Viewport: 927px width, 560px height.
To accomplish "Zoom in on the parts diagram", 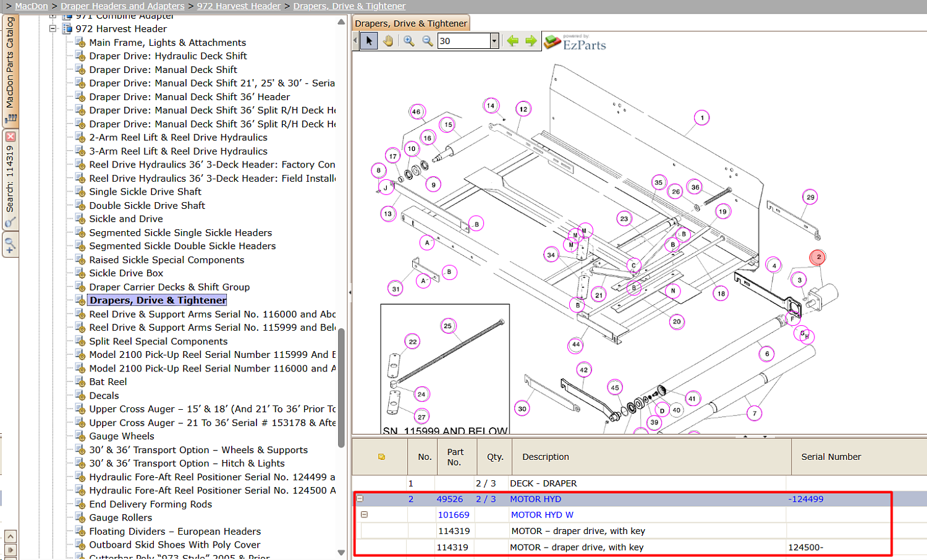I will [409, 41].
